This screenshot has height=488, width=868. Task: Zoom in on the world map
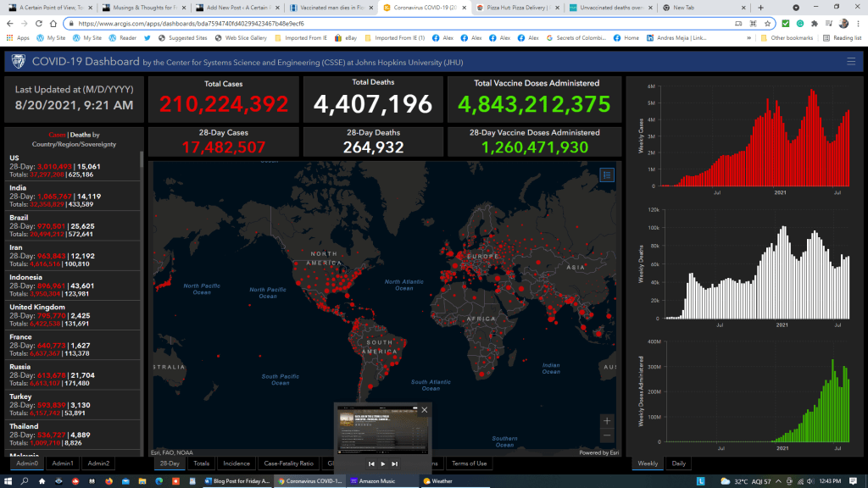pos(606,420)
